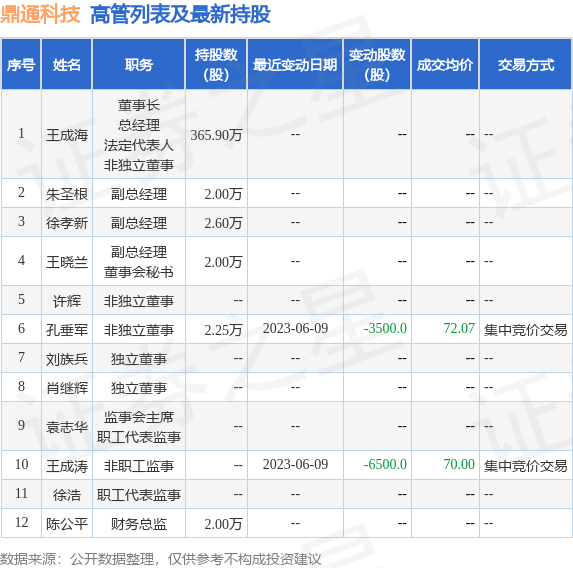The image size is (573, 568).
Task: Click the name 徐孝新
Action: click(67, 223)
